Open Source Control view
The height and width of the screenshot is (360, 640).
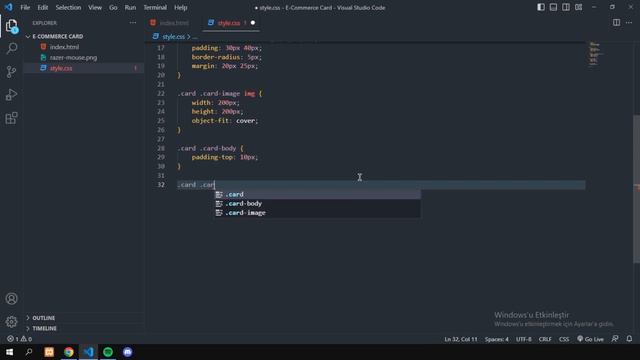click(11, 72)
